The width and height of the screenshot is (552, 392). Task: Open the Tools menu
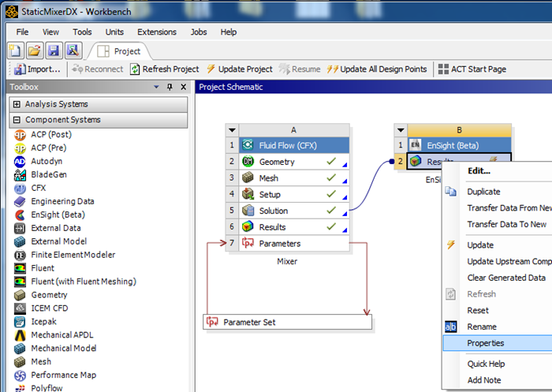click(82, 32)
